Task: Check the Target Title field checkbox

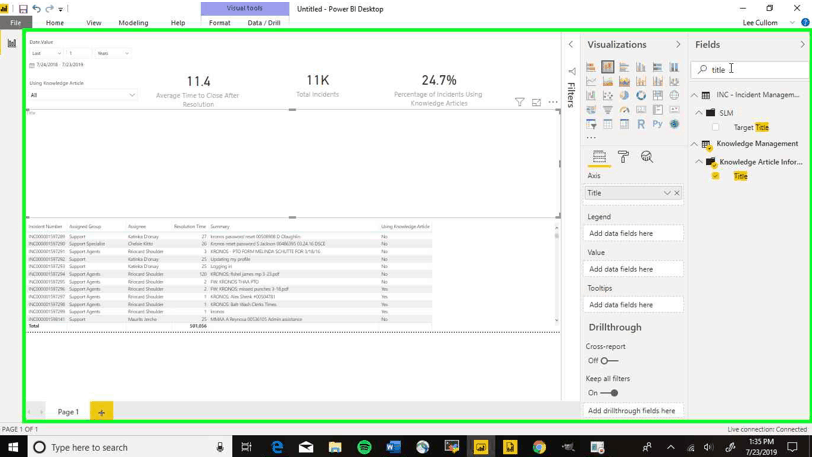Action: 716,127
